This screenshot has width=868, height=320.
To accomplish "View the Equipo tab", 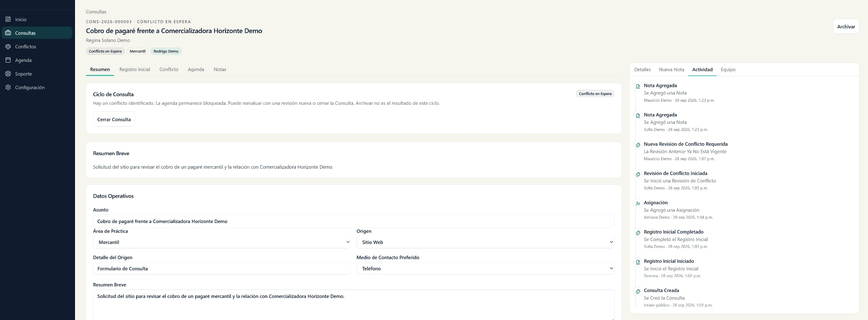I will (728, 70).
